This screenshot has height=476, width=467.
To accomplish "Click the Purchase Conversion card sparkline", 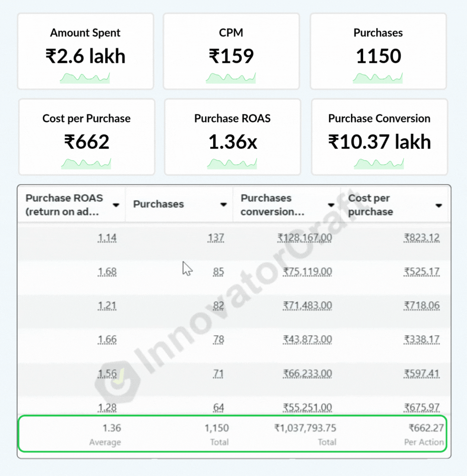I will pos(379,164).
